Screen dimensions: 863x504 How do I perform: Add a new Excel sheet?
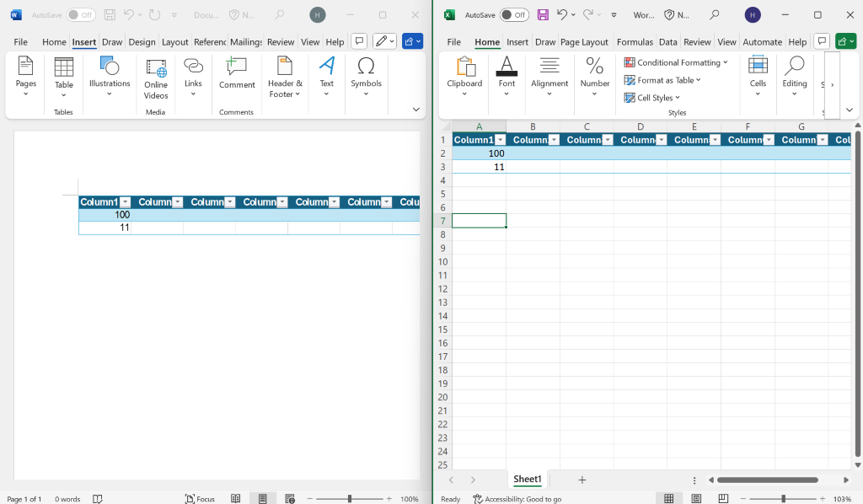coord(582,480)
